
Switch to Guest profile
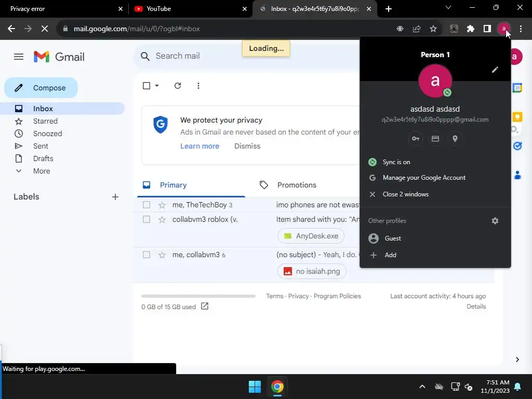[435, 238]
